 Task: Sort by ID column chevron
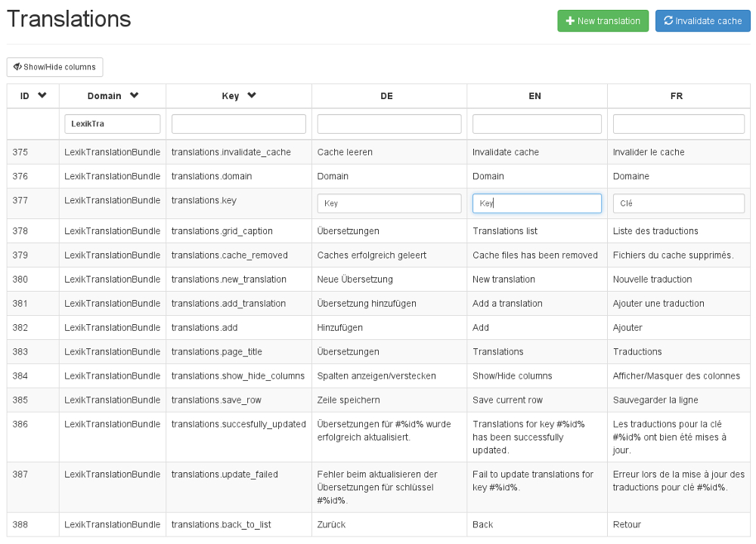tap(42, 95)
